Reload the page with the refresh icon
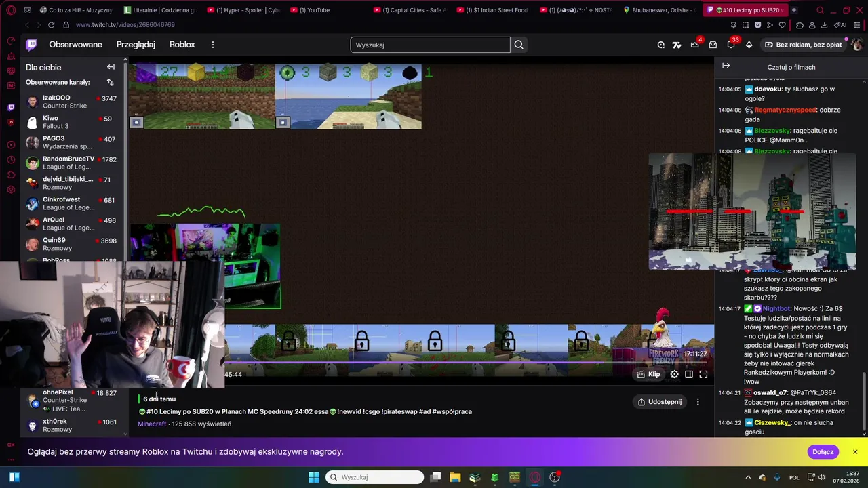868x488 pixels. (51, 25)
